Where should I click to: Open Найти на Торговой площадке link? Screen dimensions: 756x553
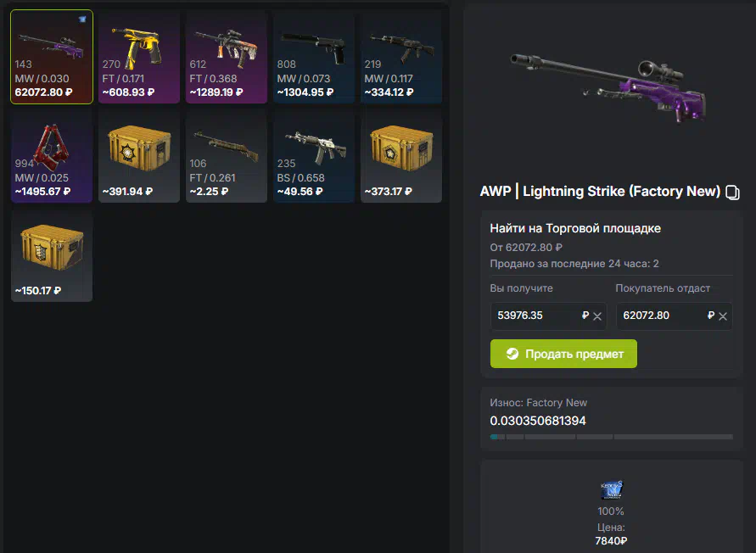[575, 228]
